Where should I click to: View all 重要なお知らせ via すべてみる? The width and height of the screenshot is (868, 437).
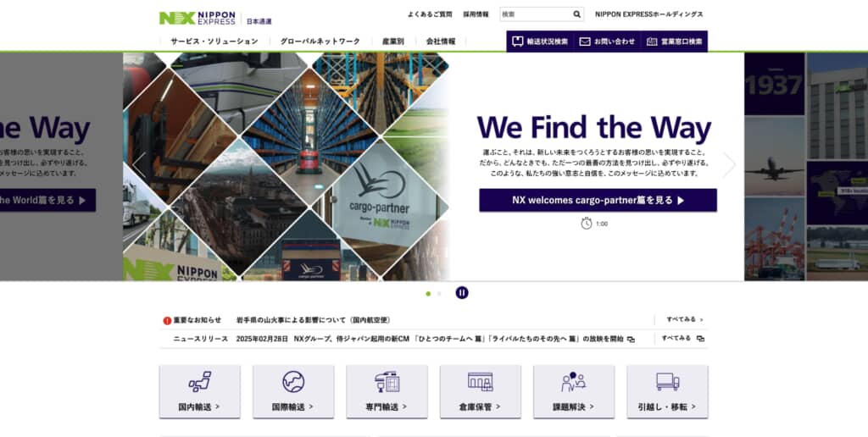pos(684,319)
